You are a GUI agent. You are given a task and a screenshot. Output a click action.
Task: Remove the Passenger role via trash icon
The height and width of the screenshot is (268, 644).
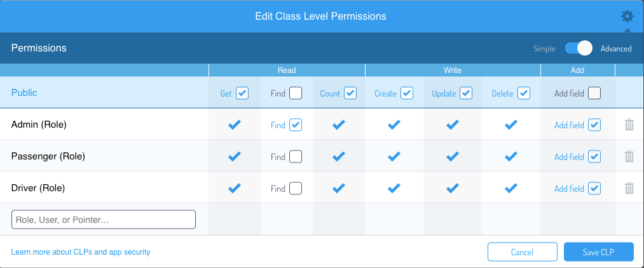point(629,156)
